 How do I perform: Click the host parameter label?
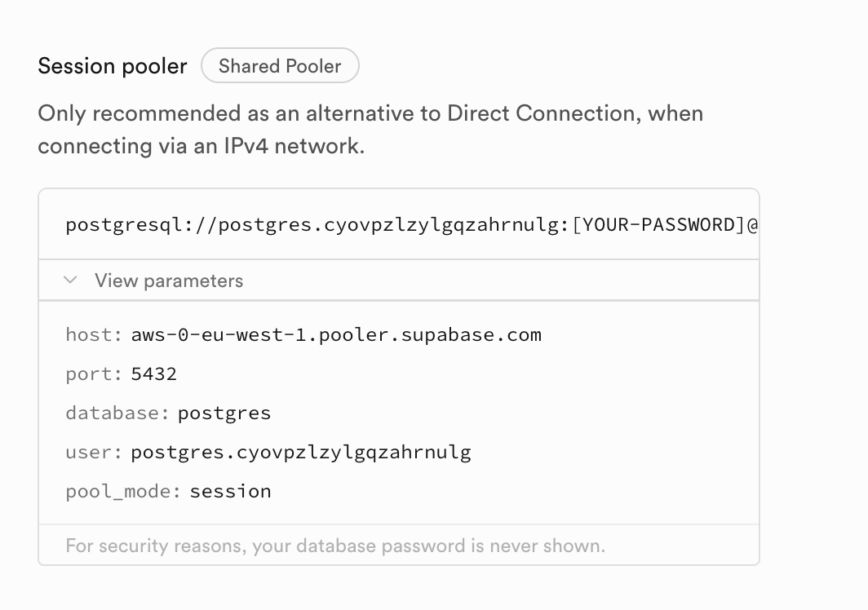pos(94,334)
